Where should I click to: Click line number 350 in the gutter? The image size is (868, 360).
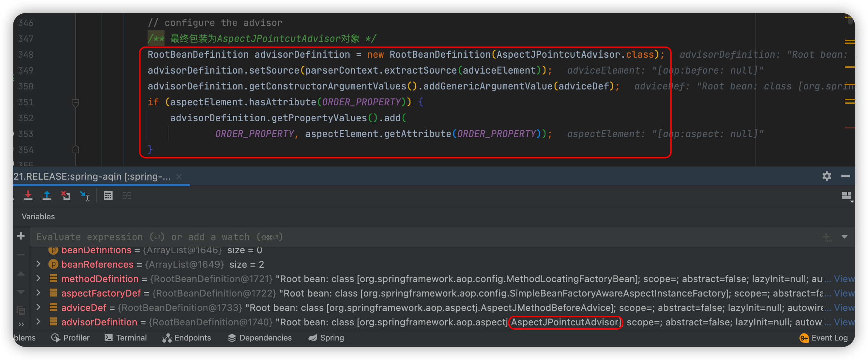[x=26, y=86]
